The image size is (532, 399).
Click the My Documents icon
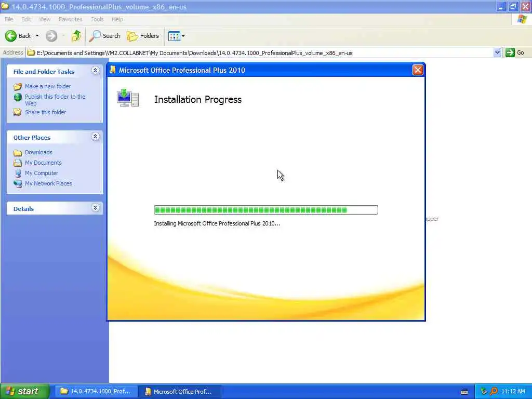point(18,163)
